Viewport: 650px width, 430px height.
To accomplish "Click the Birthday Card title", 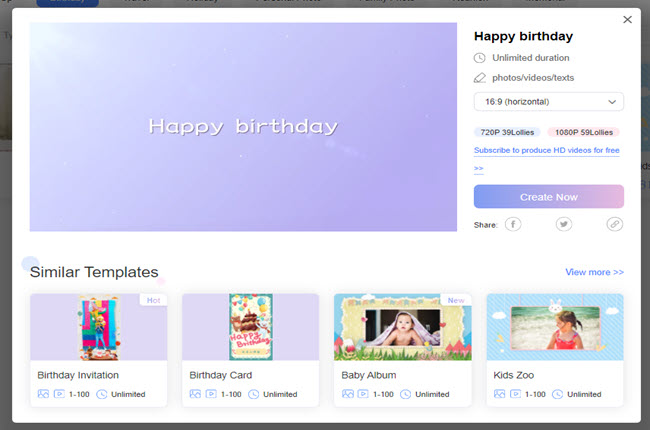I will coord(221,375).
